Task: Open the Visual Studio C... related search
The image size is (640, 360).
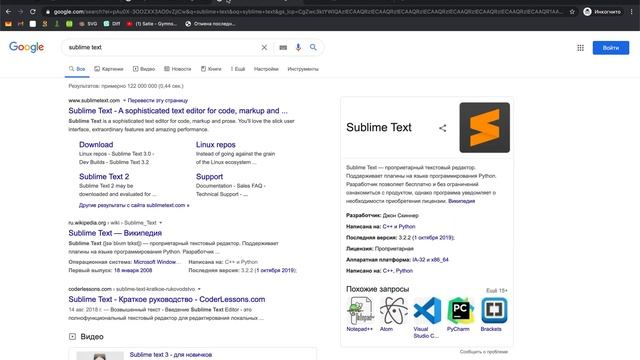Action: click(x=427, y=318)
